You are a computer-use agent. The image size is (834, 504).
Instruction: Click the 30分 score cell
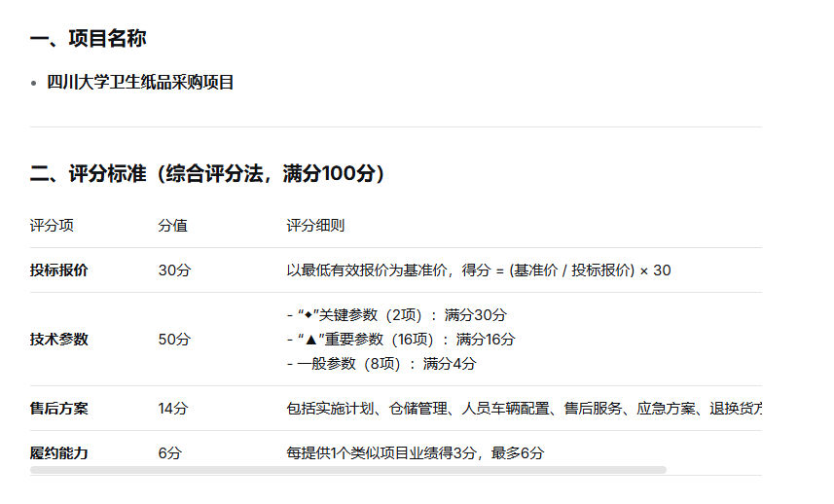[x=174, y=270]
